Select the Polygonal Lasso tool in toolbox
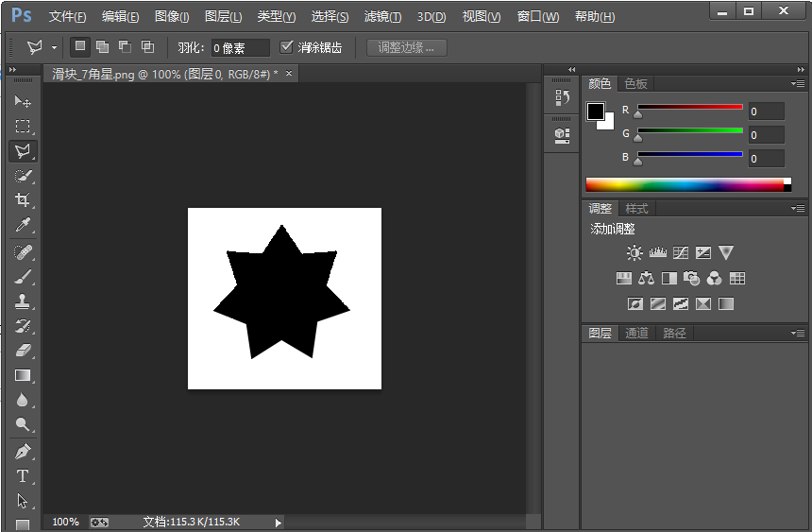The width and height of the screenshot is (812, 532). tap(23, 151)
